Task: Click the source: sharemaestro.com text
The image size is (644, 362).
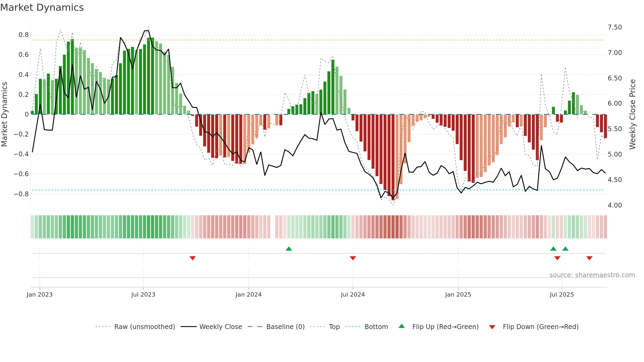Action: tap(592, 275)
